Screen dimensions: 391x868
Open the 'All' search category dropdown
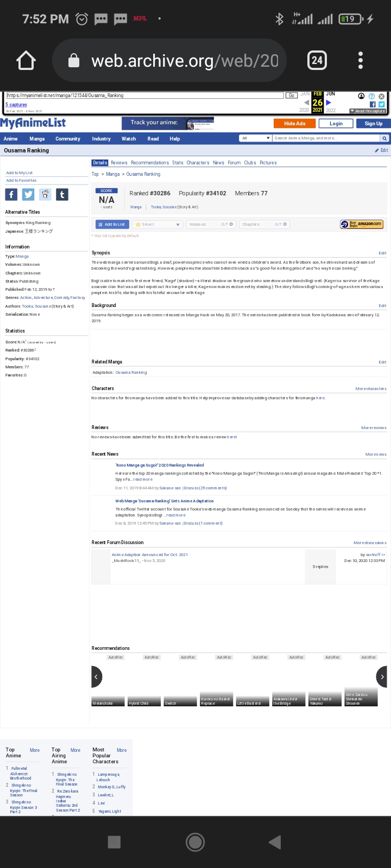click(255, 138)
